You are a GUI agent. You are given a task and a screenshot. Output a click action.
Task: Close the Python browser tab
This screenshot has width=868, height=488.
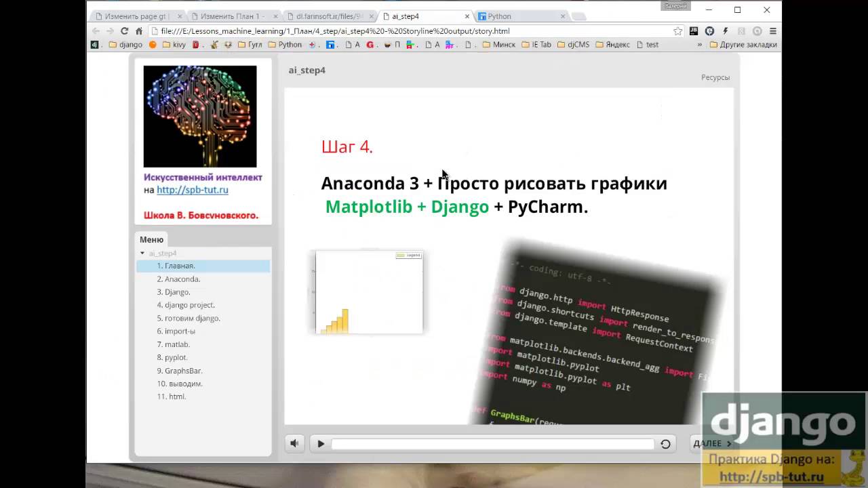563,16
